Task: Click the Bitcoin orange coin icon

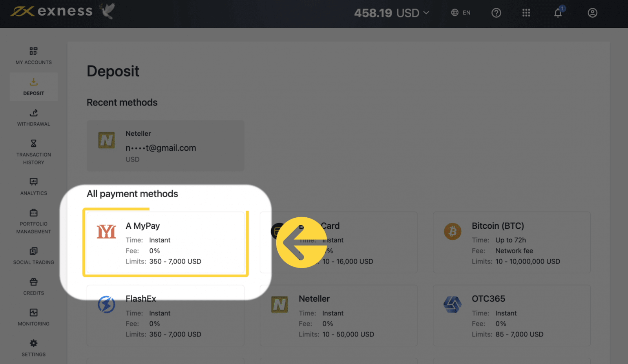Action: coord(453,231)
